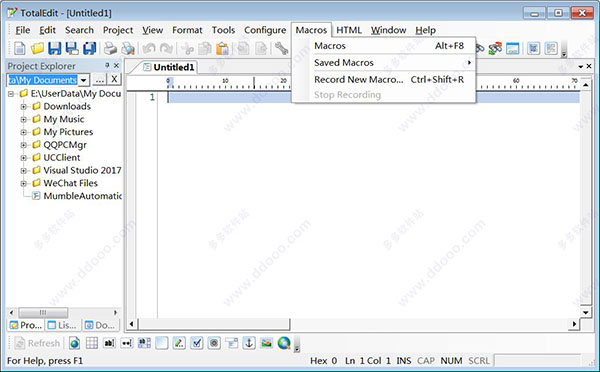Open the Configure menu
This screenshot has height=372, width=600.
265,30
